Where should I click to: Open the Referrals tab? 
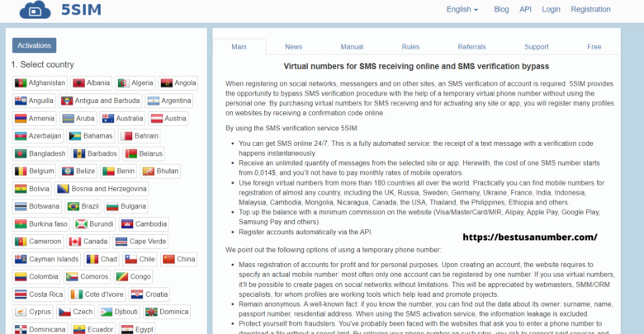click(472, 47)
